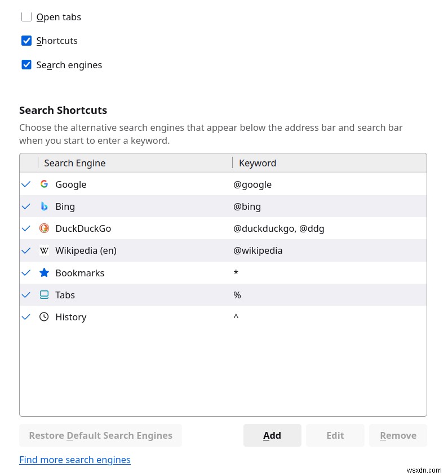Select the Bookmarks row name

[x=80, y=273]
